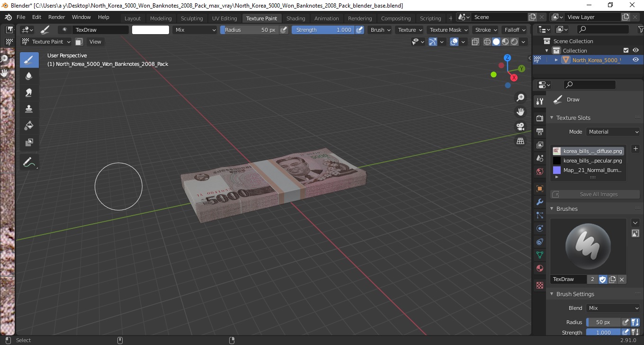Open Scene Properties tab
Viewport: 644px width, 345px height.
click(539, 158)
